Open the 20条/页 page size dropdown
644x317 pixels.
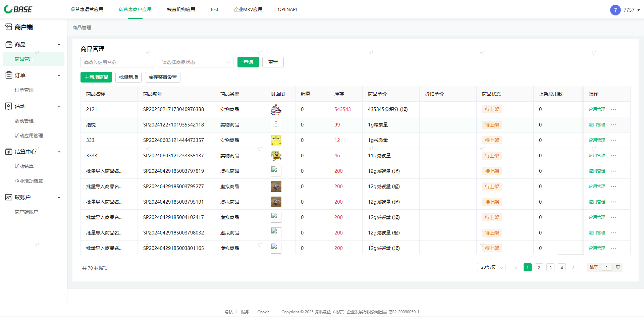point(491,267)
